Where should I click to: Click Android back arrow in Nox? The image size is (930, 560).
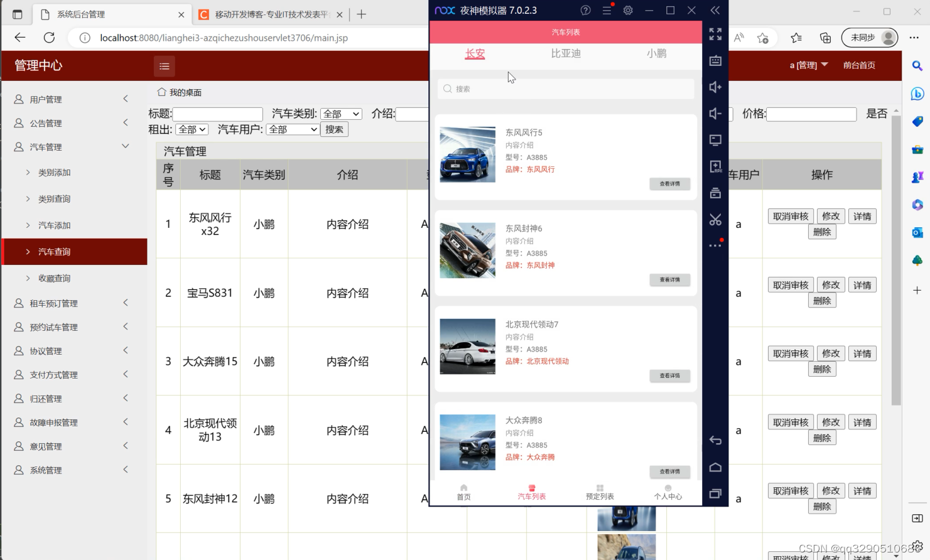tap(715, 440)
